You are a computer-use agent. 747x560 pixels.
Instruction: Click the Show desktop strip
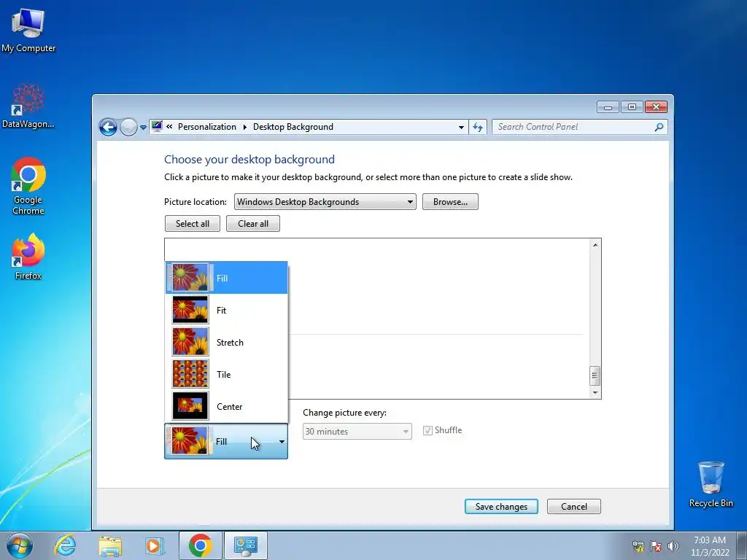tap(742, 545)
